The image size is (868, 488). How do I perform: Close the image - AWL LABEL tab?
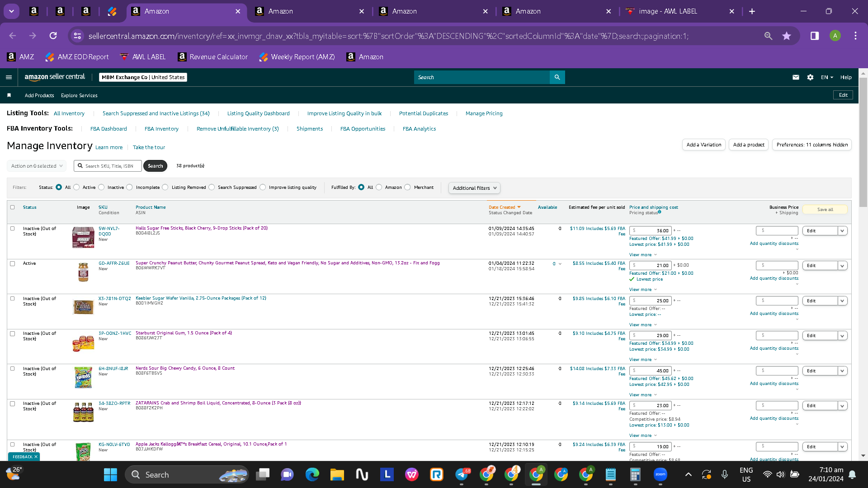pyautogui.click(x=731, y=11)
